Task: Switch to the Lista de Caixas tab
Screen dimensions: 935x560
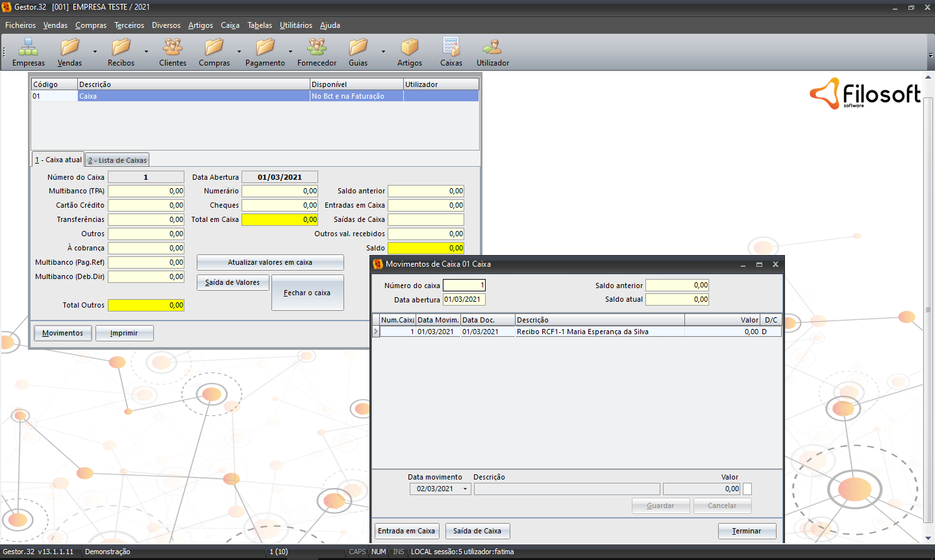Action: click(x=118, y=160)
